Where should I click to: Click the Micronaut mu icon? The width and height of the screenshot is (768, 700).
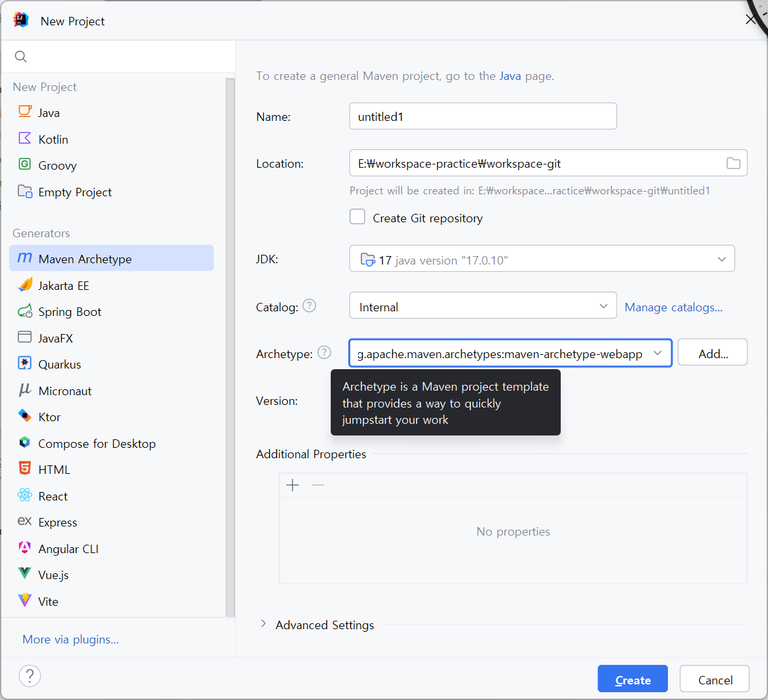coord(25,390)
